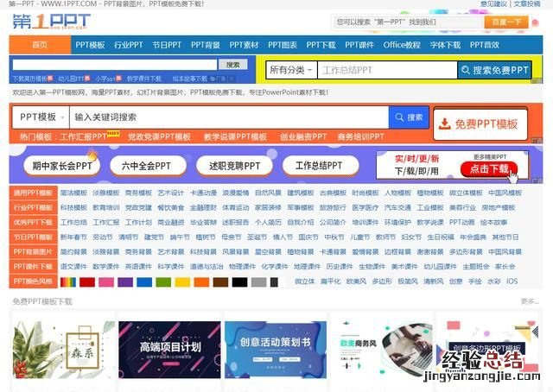Open the 通用PPT模板 category label
Image resolution: width=553 pixels, height=392 pixels.
[33, 193]
